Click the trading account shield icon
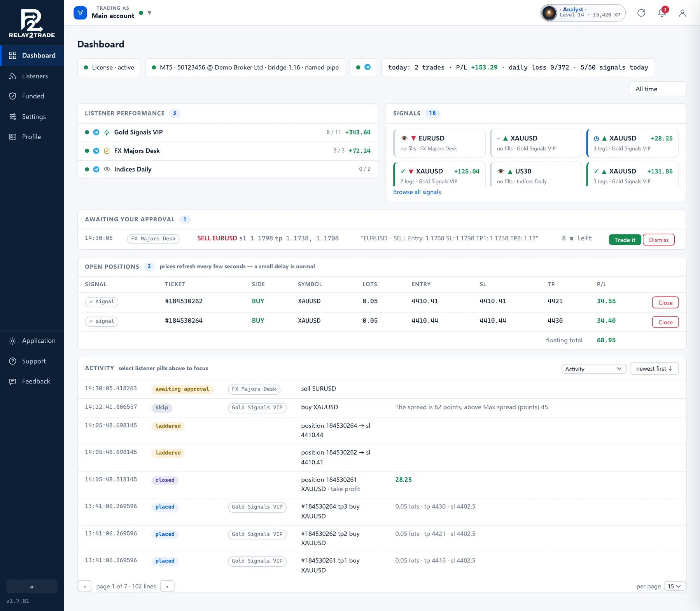This screenshot has width=700, height=611. click(80, 13)
